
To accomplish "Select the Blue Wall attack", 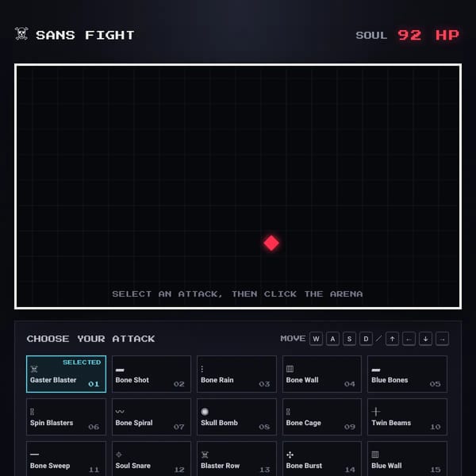I will (408, 459).
